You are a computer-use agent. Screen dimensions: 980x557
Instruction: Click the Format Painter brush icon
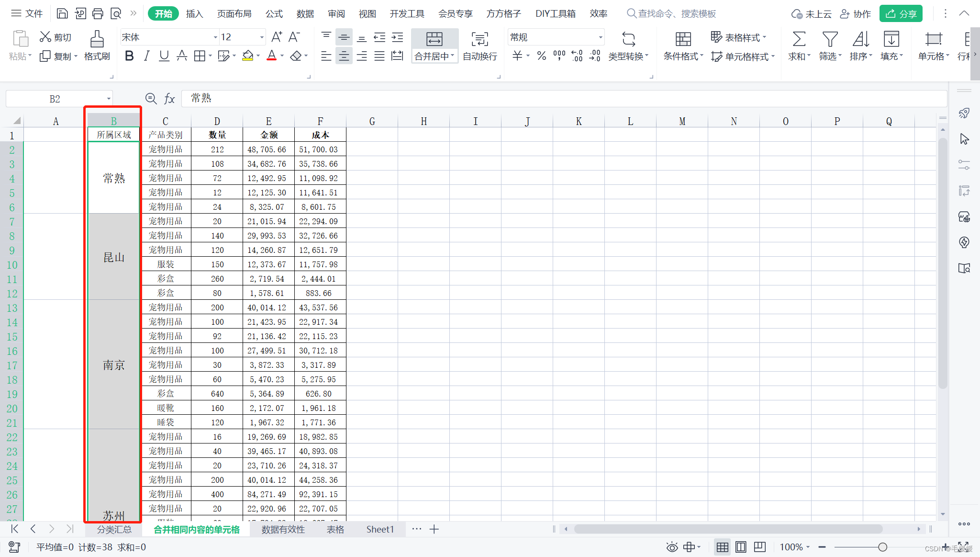click(x=97, y=39)
